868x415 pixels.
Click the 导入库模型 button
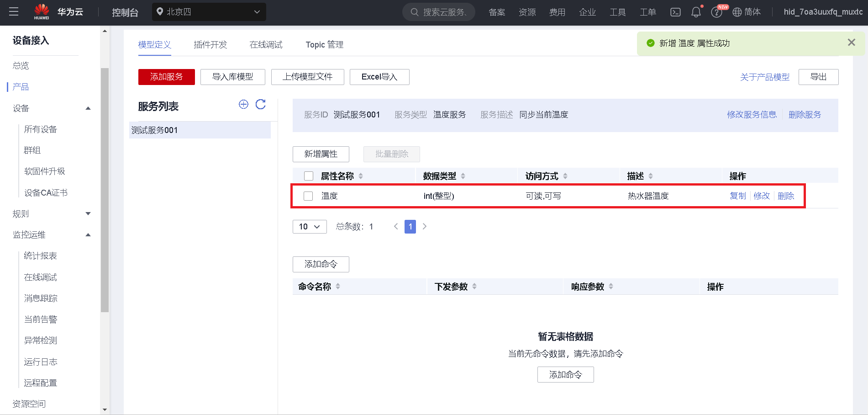coord(233,77)
